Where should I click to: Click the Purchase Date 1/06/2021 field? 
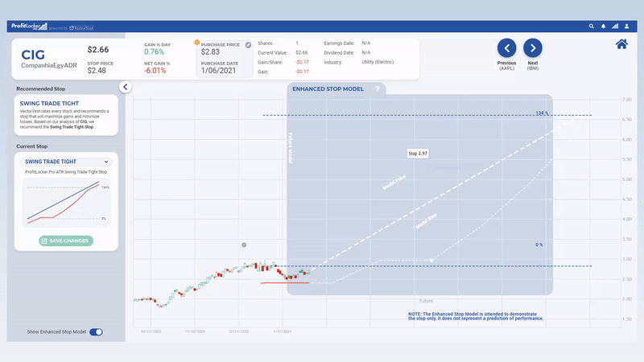[218, 71]
